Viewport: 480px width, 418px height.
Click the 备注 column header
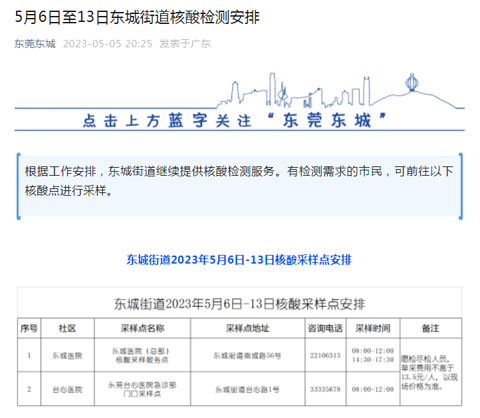(x=431, y=328)
